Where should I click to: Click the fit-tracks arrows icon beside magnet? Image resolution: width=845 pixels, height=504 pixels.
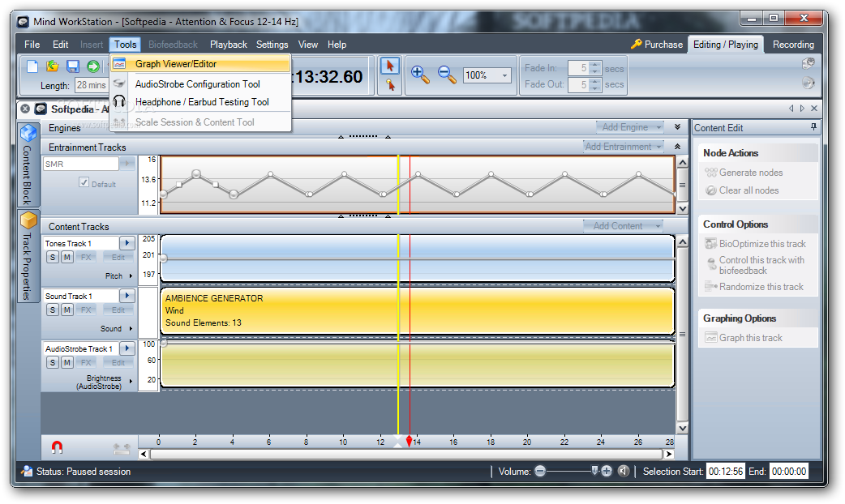click(122, 447)
